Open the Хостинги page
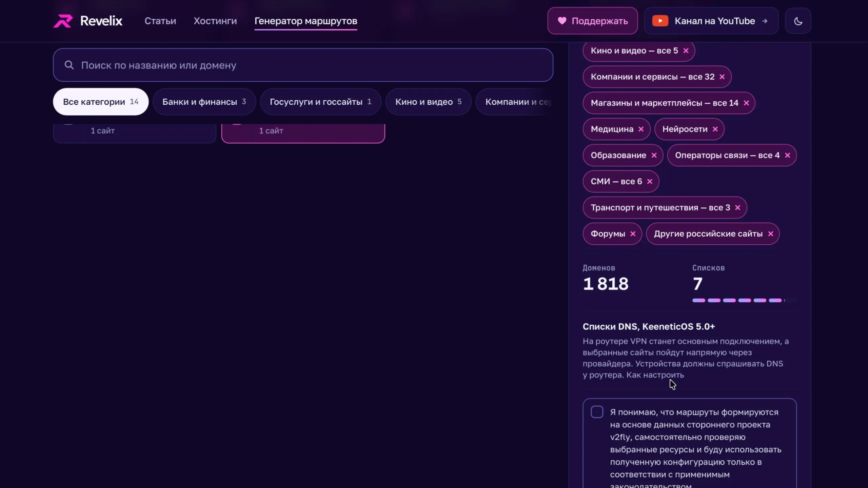This screenshot has height=488, width=868. 215,21
